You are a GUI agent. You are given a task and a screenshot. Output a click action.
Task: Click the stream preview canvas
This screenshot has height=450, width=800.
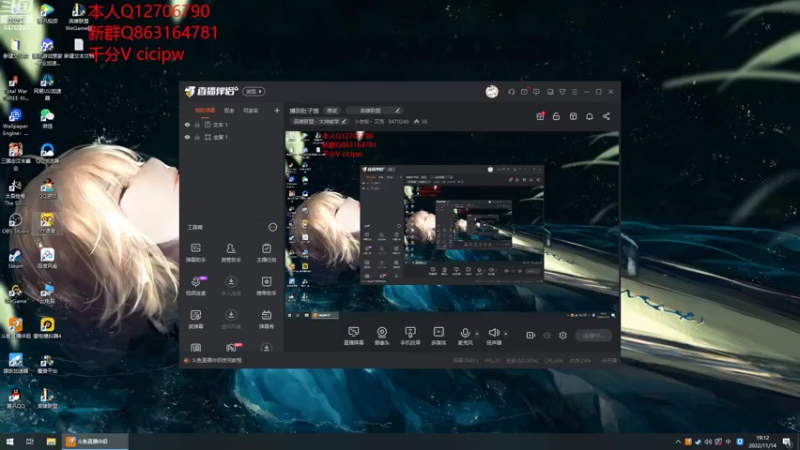point(452,225)
